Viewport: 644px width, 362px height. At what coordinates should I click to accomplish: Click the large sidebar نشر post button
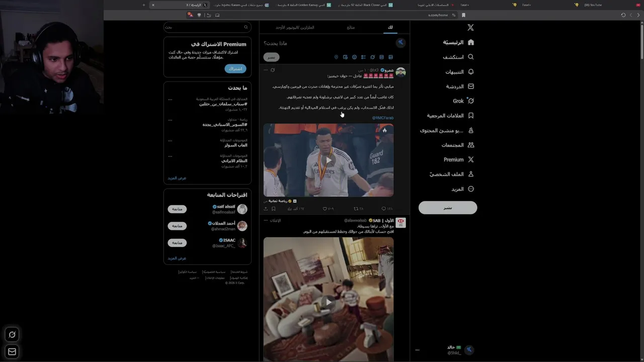point(448,208)
